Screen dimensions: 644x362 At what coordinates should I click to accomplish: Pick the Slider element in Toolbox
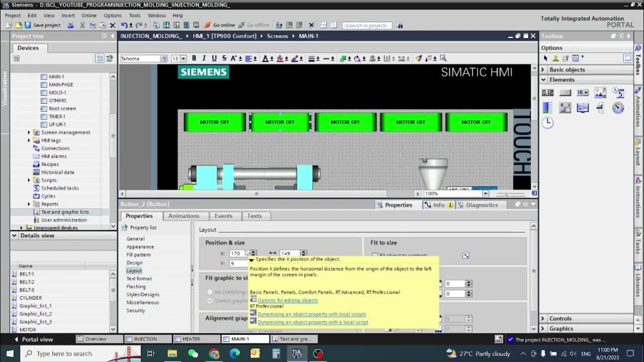600,108
